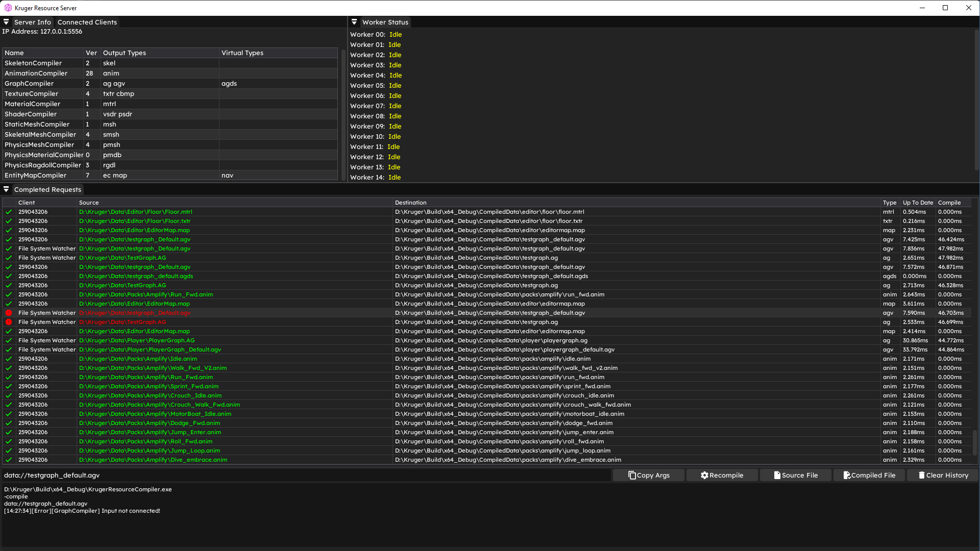
Task: Click green checkmark on Floor.mtrl row
Action: 9,212
